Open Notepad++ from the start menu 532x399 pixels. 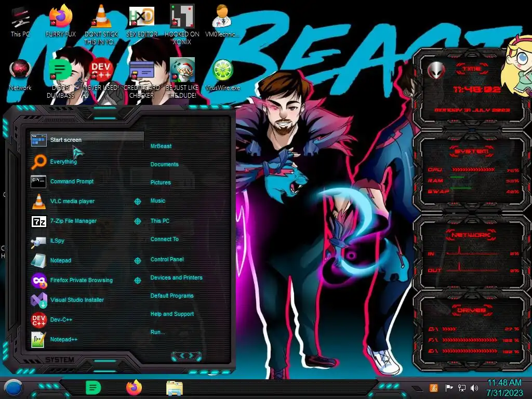tap(63, 339)
